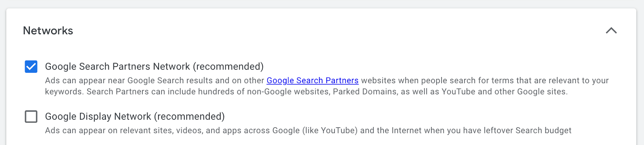Click the word "(recommended)" after Display Network
The width and height of the screenshot is (644, 145).
(x=189, y=116)
